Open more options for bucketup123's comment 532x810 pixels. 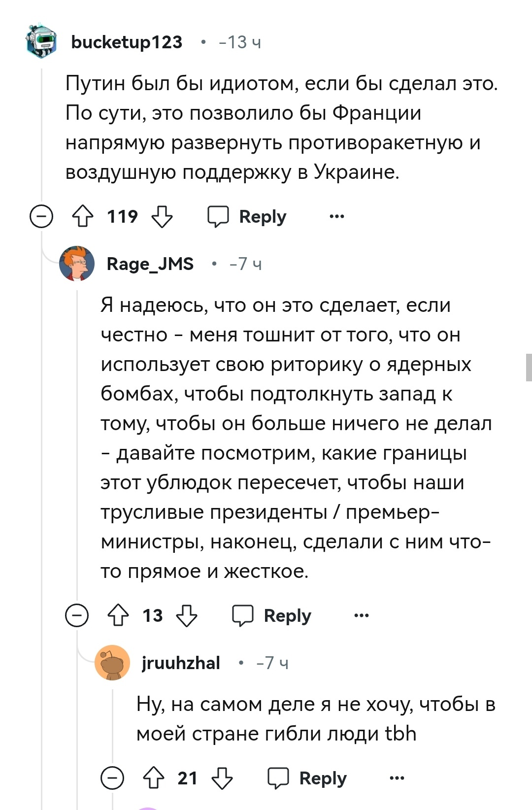tap(337, 216)
